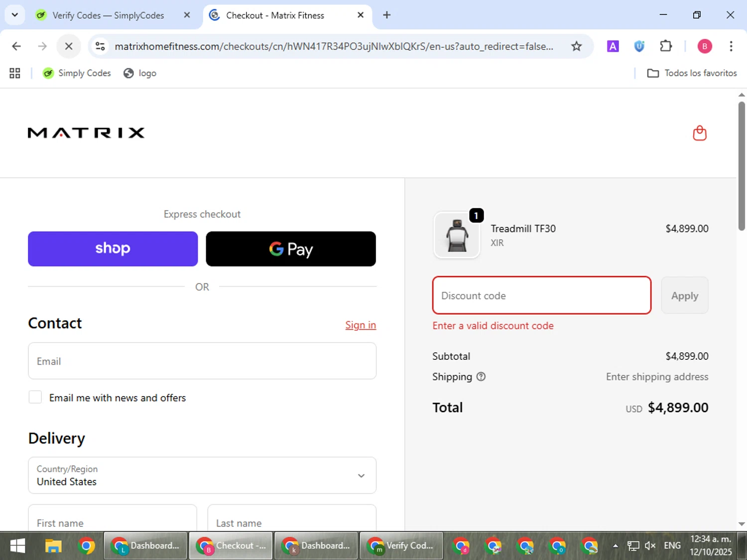
Task: Click the Treadmill TF30 product thumbnail
Action: [x=457, y=235]
